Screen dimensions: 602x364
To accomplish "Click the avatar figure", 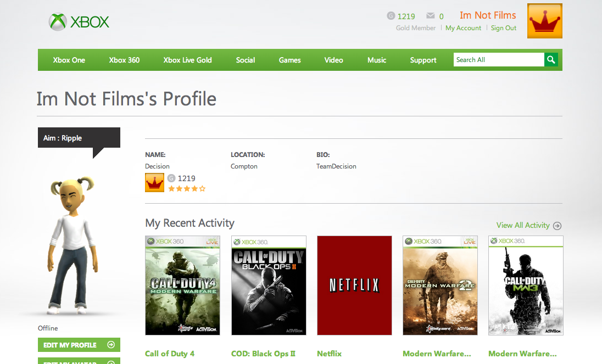I will point(73,245).
